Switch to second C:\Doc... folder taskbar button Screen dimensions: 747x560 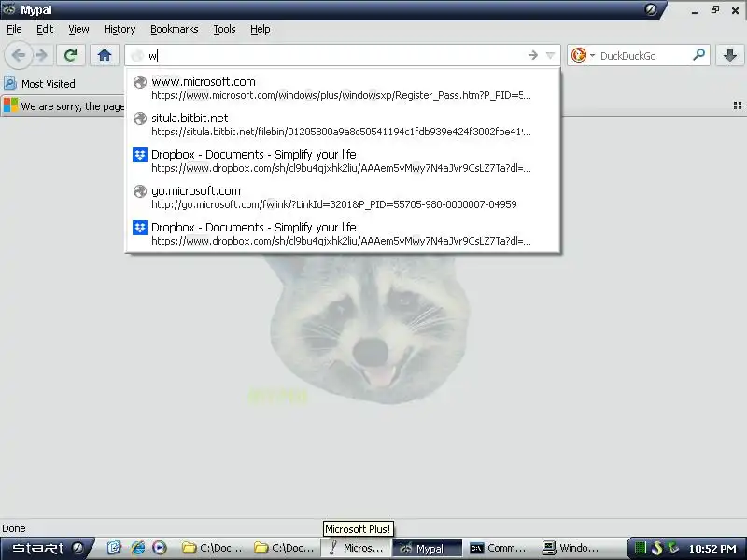point(285,548)
